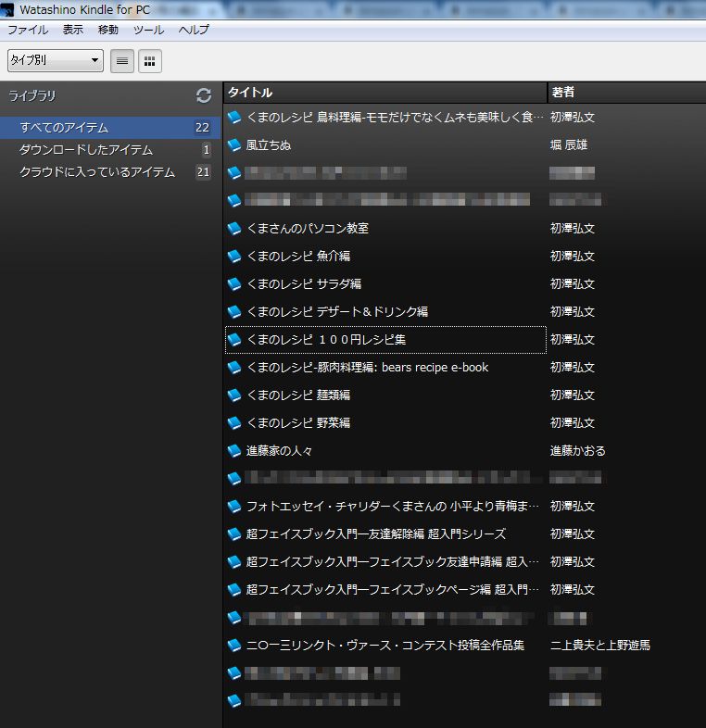Click book icon beside 風立ちぬ

[x=234, y=145]
